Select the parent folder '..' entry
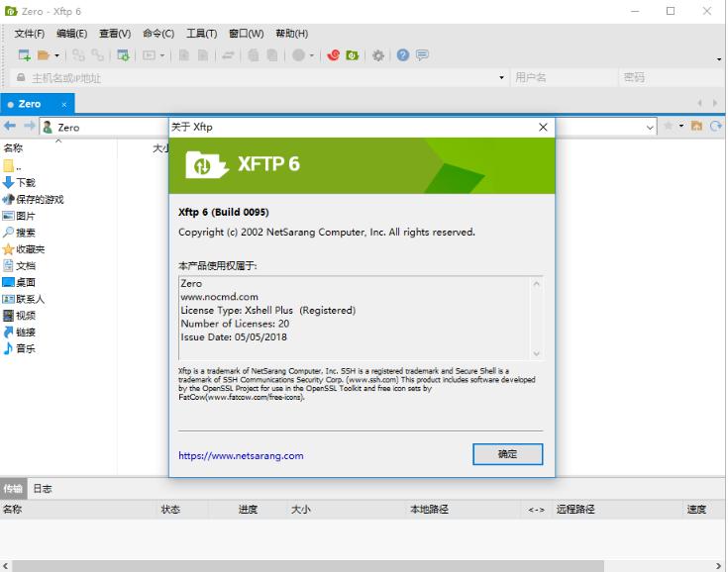Image resolution: width=728 pixels, height=572 pixels. [12, 165]
